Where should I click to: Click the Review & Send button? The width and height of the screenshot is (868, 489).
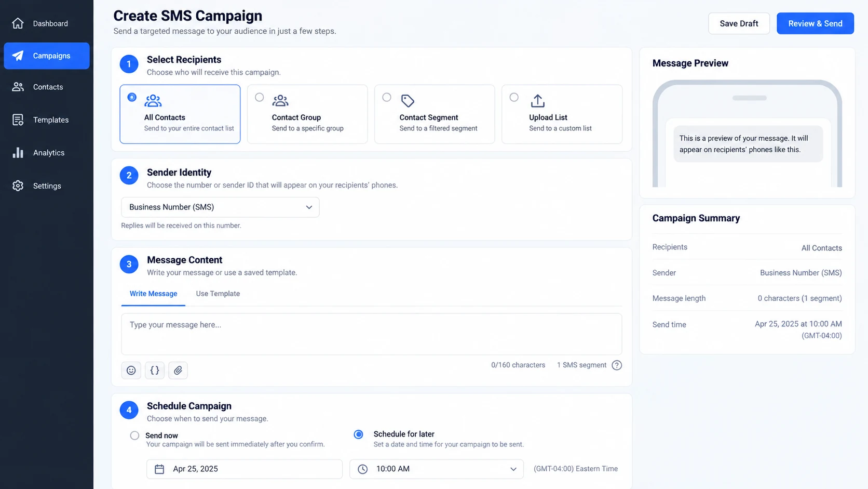[815, 23]
